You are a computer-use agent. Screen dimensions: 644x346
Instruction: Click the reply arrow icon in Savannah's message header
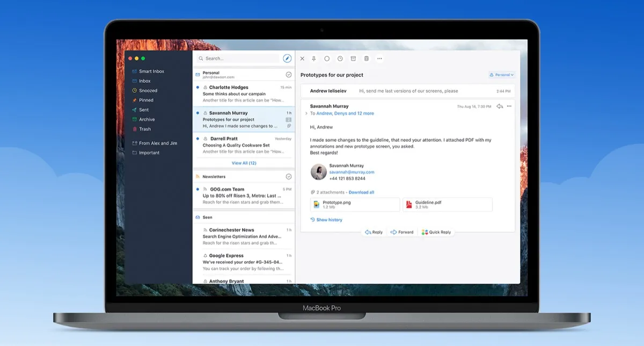coord(500,106)
